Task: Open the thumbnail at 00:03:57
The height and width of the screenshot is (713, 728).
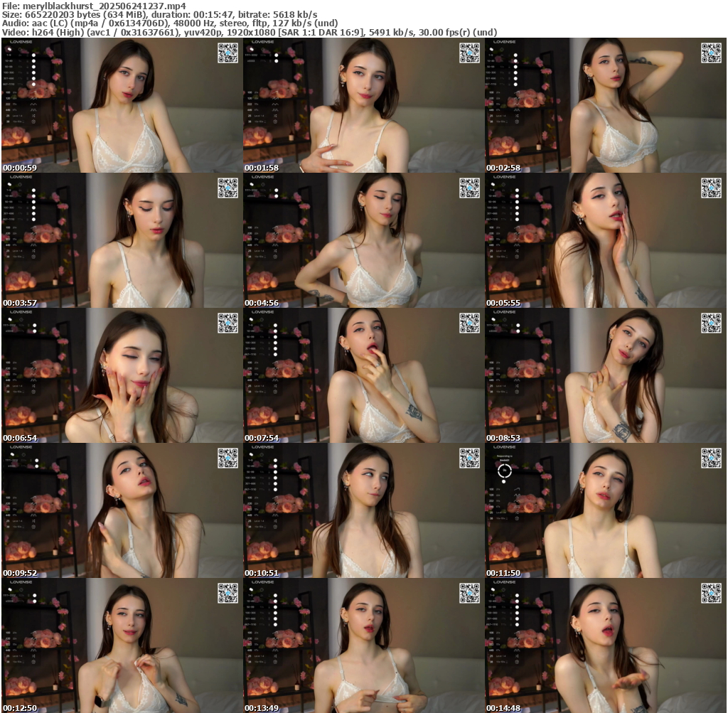Action: [122, 241]
